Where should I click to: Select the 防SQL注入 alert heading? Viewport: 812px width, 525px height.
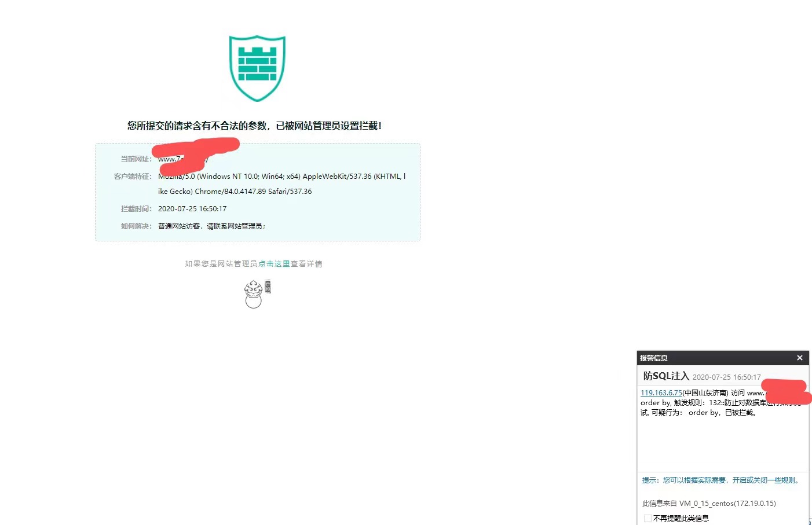point(666,376)
